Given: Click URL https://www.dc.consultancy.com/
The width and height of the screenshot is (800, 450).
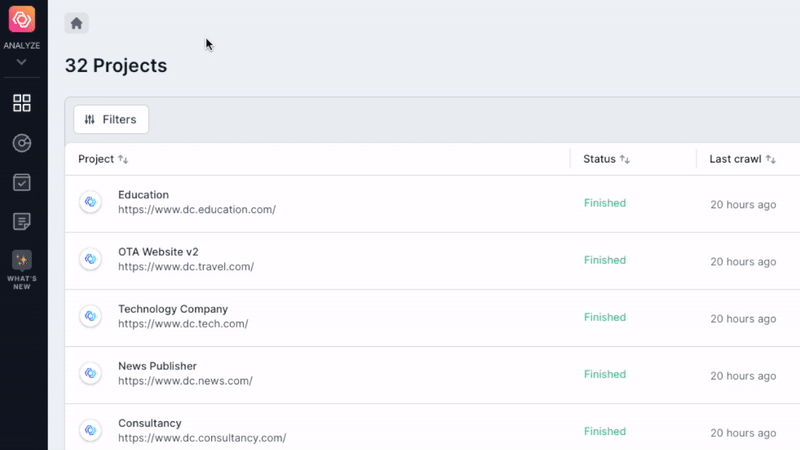Looking at the screenshot, I should (202, 438).
